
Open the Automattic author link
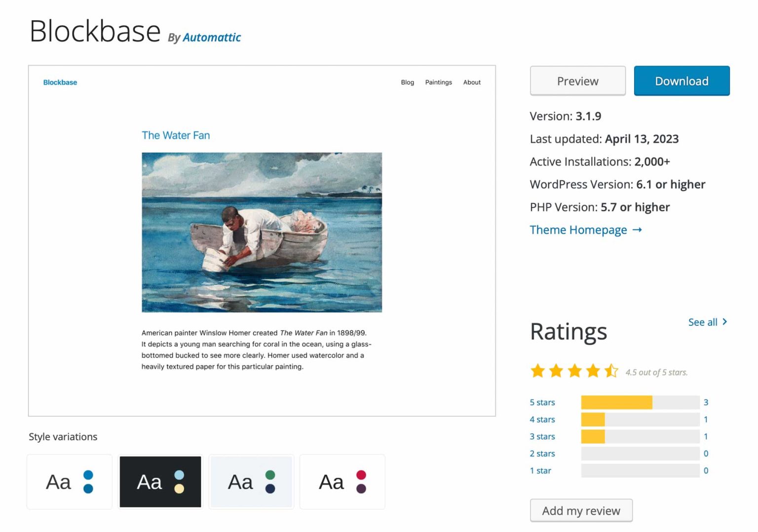(212, 37)
